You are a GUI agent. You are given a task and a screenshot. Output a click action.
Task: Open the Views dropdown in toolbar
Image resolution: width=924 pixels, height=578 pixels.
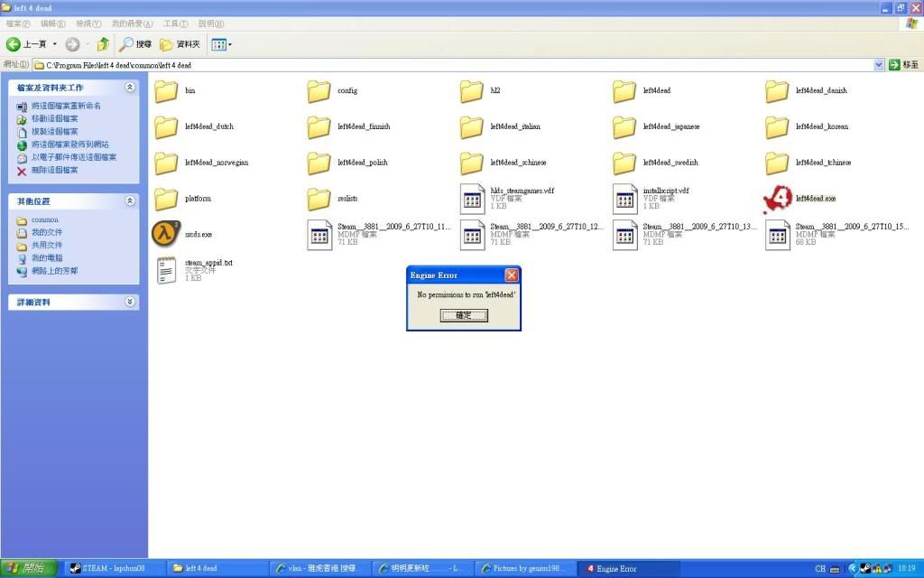[222, 43]
